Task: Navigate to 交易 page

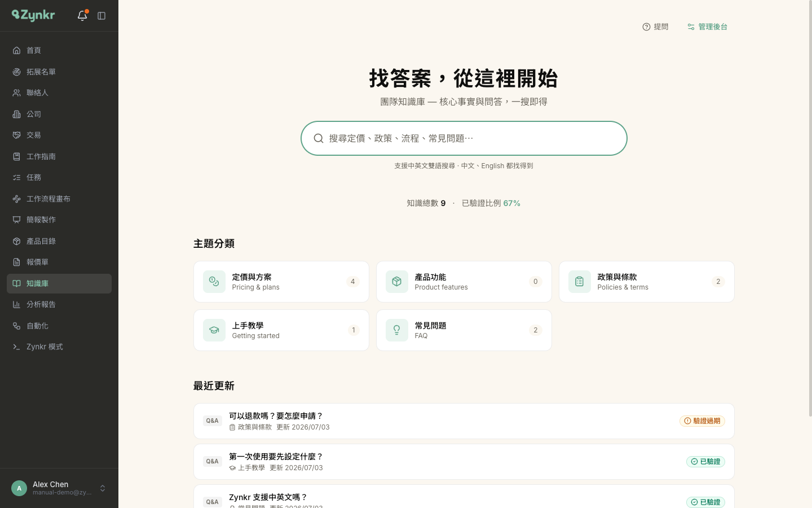Action: [59, 135]
